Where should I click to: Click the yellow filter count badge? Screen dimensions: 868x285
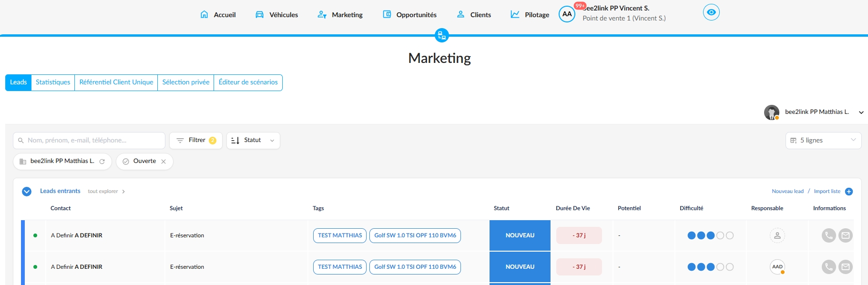click(x=213, y=141)
